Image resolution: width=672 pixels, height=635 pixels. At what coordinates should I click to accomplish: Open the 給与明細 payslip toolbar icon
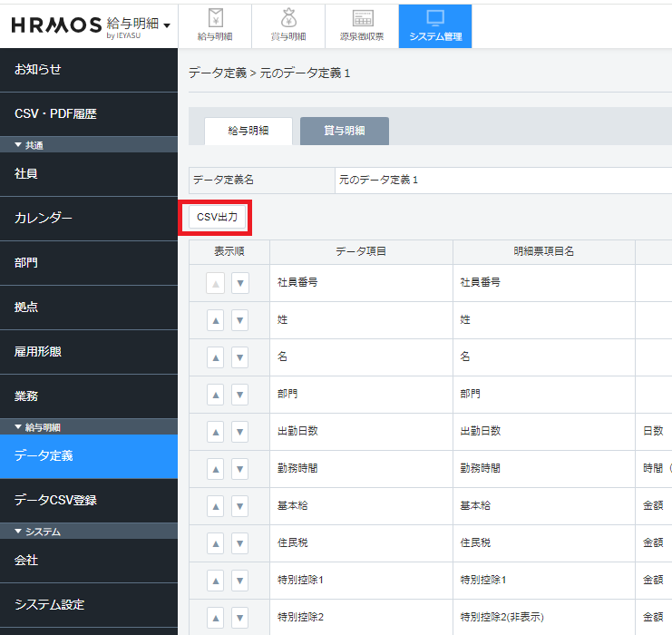215,26
